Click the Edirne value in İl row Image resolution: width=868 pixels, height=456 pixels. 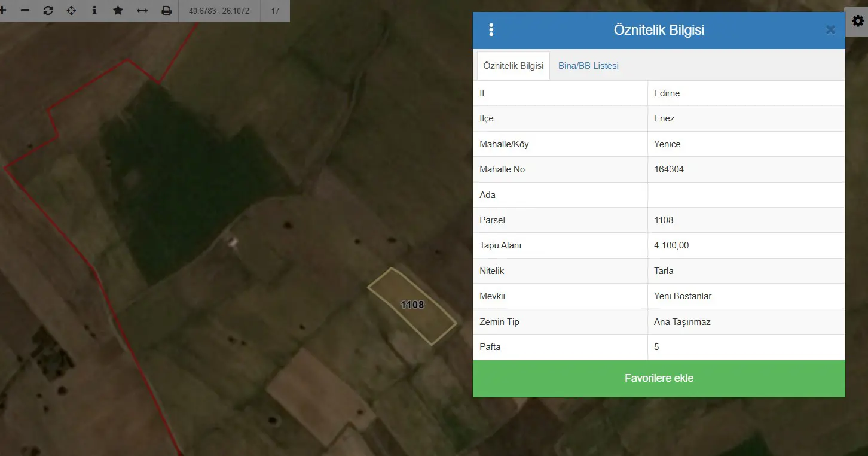(x=667, y=93)
